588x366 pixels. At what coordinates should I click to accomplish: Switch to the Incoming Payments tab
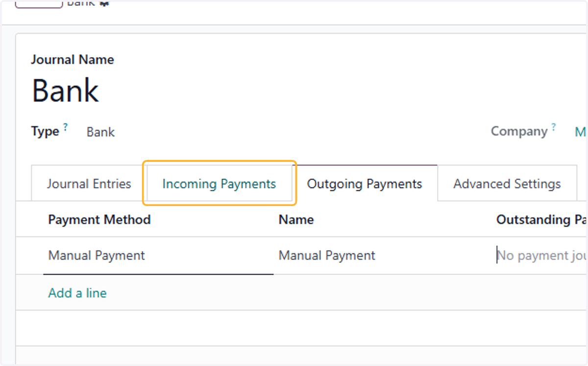219,183
